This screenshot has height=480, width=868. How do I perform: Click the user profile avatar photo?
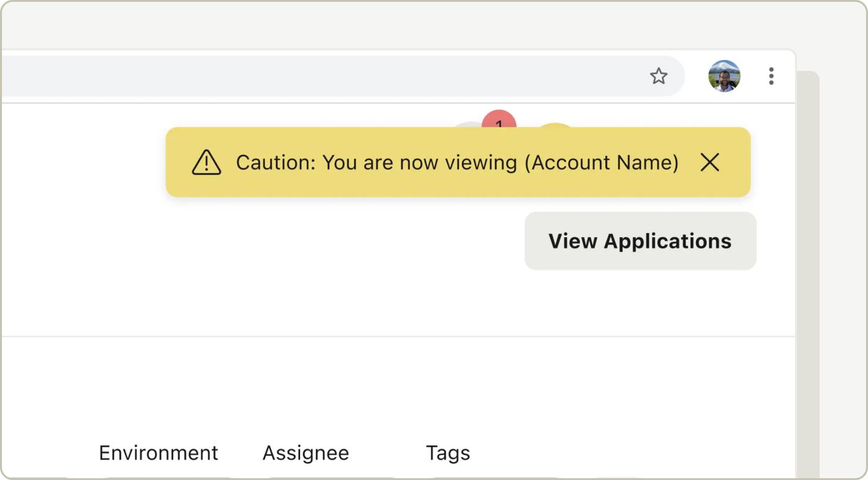pyautogui.click(x=724, y=76)
